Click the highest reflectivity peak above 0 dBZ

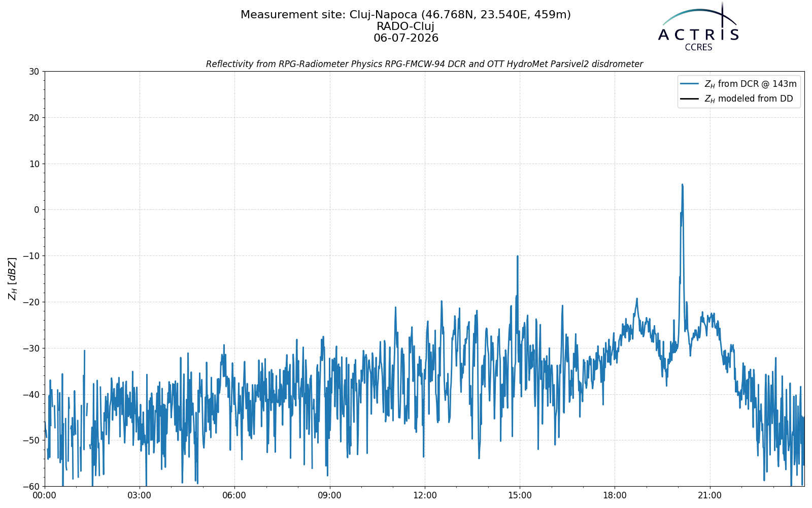pyautogui.click(x=682, y=185)
